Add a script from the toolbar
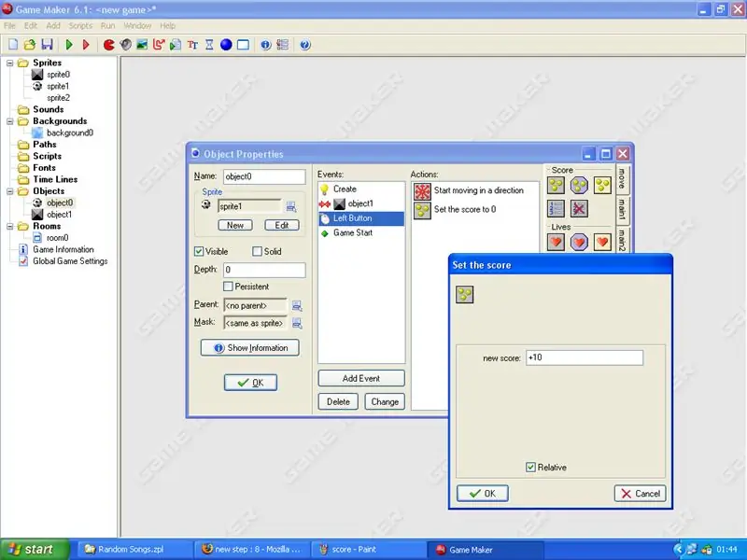747x560 pixels. [x=176, y=45]
